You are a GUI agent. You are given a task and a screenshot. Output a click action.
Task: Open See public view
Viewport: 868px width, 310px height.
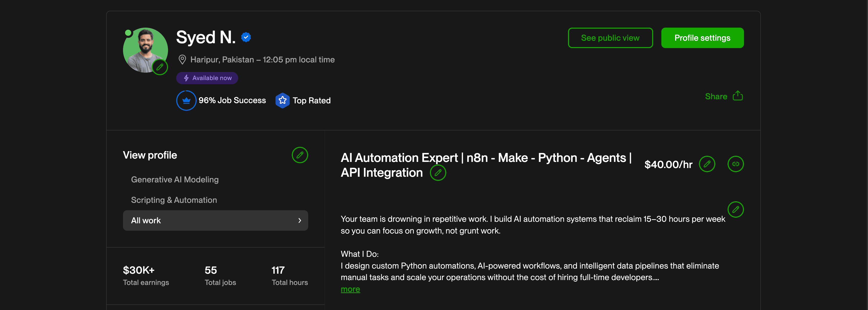(x=610, y=38)
